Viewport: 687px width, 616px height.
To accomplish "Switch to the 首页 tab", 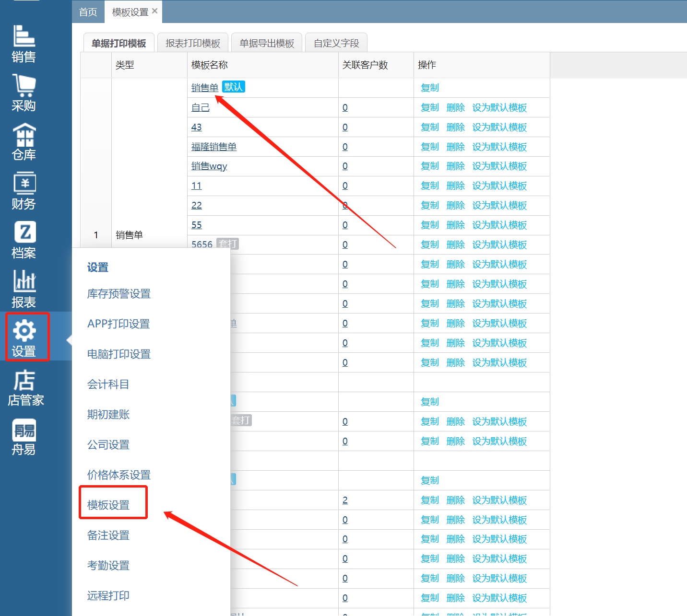I will point(88,12).
